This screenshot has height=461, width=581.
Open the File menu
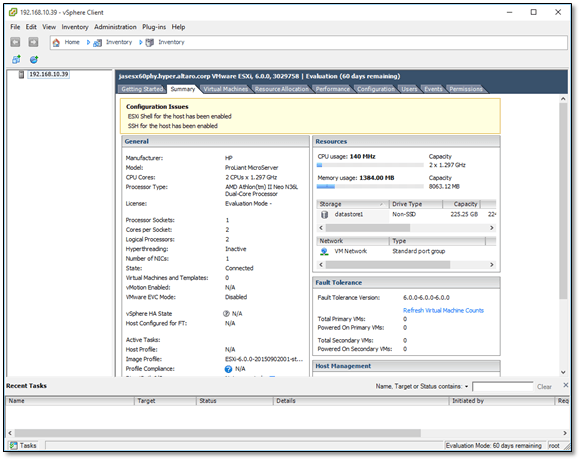tap(15, 27)
